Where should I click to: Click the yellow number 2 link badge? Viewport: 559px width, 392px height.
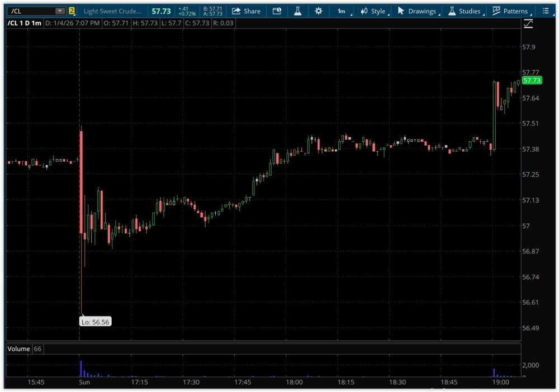click(x=72, y=11)
